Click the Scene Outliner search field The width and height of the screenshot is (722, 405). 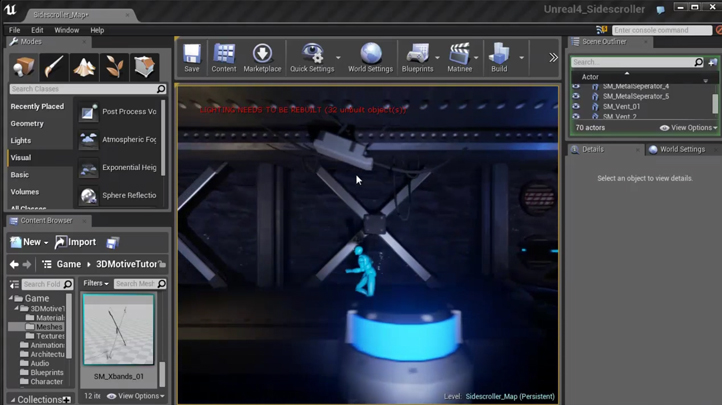click(x=637, y=62)
